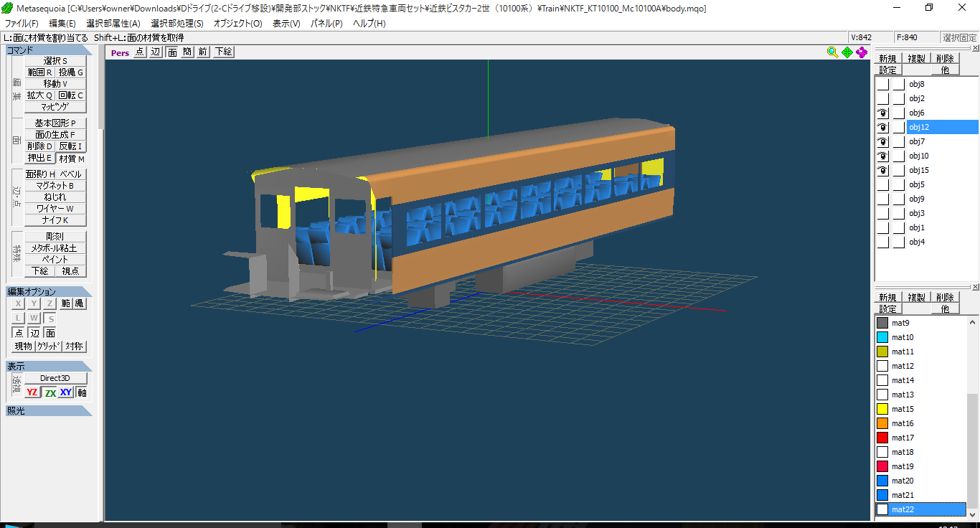Toggle the X axis edit constraint

click(x=19, y=303)
